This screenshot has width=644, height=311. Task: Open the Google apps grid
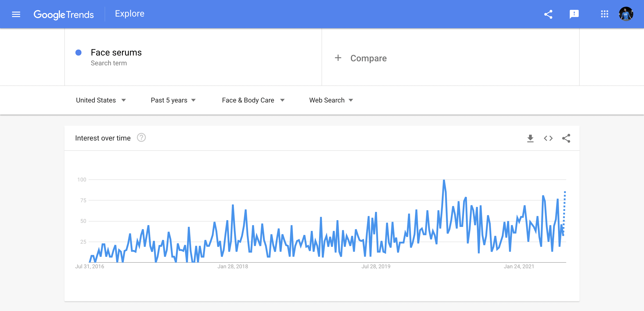(604, 14)
